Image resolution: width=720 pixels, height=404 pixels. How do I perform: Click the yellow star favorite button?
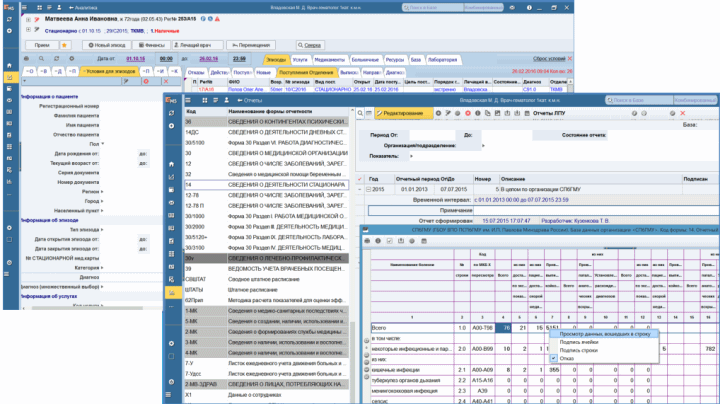point(64,45)
